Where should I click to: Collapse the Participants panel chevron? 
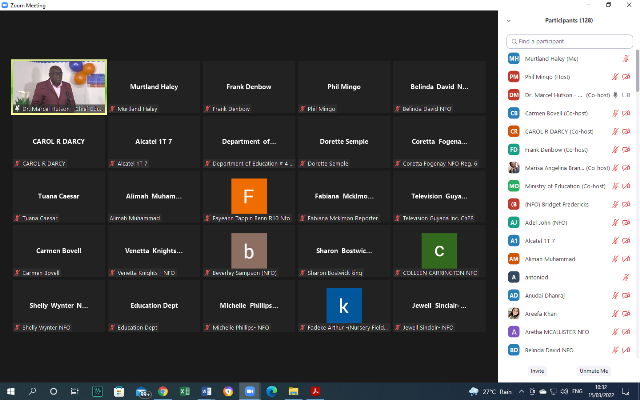[510, 20]
